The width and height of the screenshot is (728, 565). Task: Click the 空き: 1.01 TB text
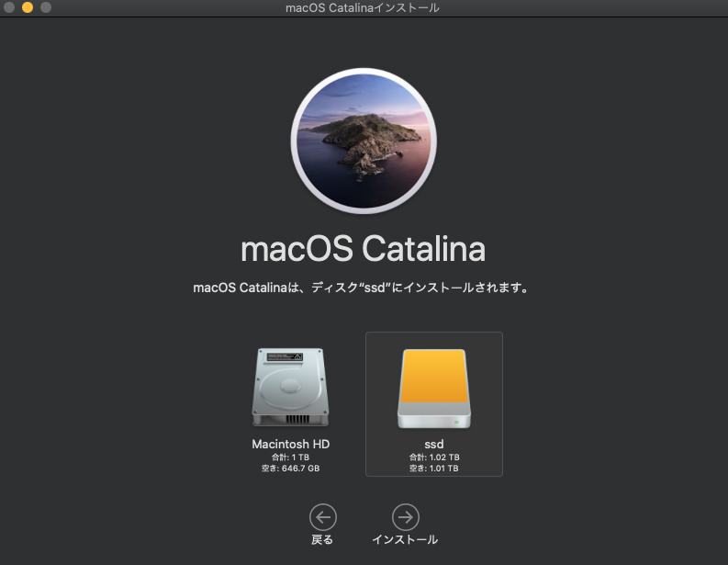[x=434, y=469]
